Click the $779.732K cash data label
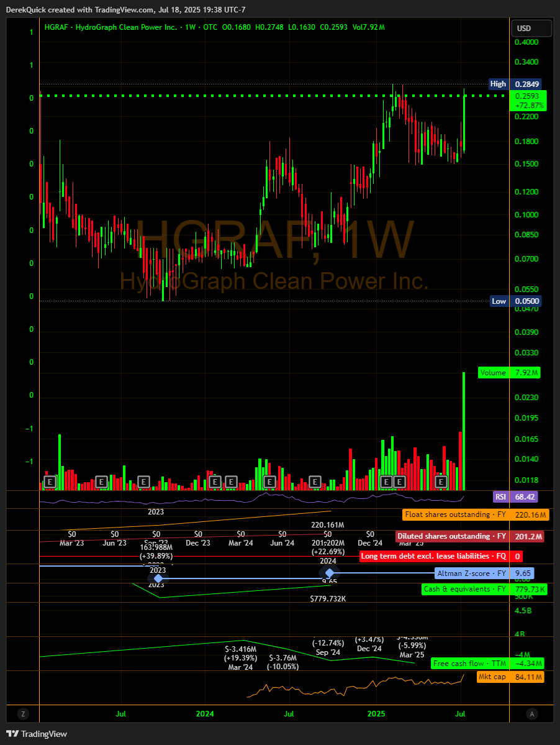 pyautogui.click(x=328, y=598)
